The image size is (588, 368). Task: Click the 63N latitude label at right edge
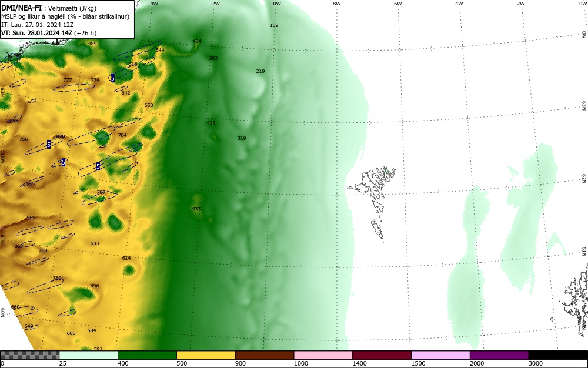[x=584, y=107]
